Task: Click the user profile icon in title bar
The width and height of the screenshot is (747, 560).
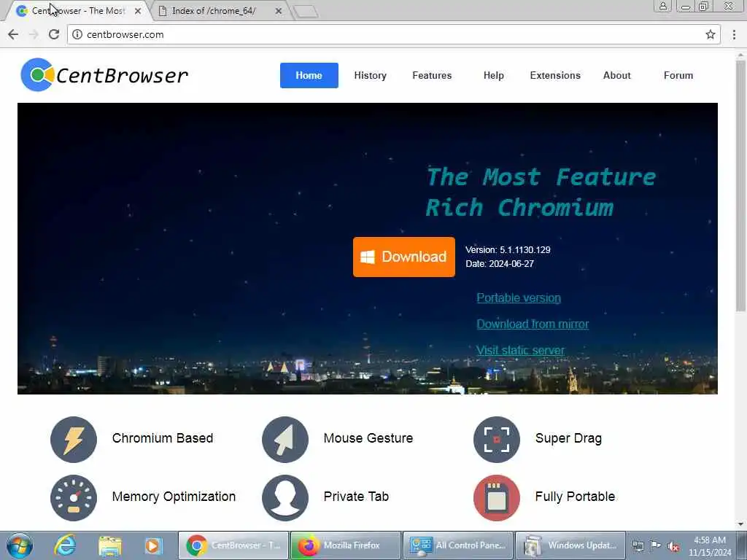Action: pos(662,6)
